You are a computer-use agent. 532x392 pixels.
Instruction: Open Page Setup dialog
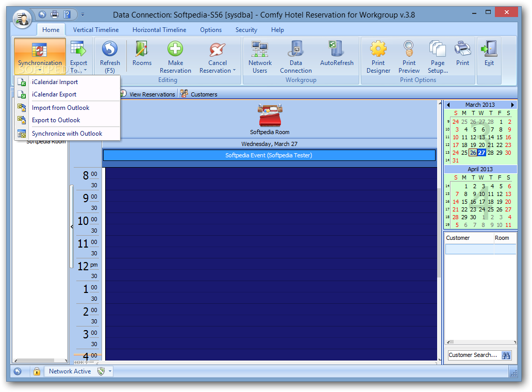click(x=438, y=57)
